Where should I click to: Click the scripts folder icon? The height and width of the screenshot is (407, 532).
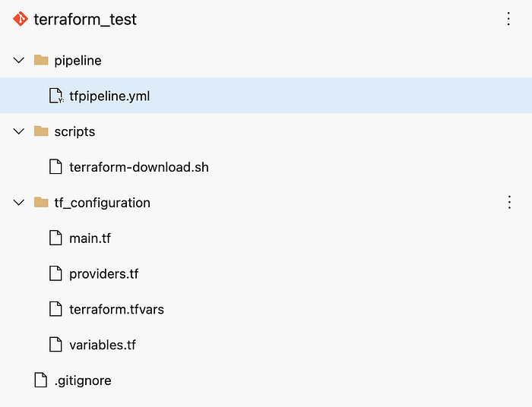tap(41, 131)
